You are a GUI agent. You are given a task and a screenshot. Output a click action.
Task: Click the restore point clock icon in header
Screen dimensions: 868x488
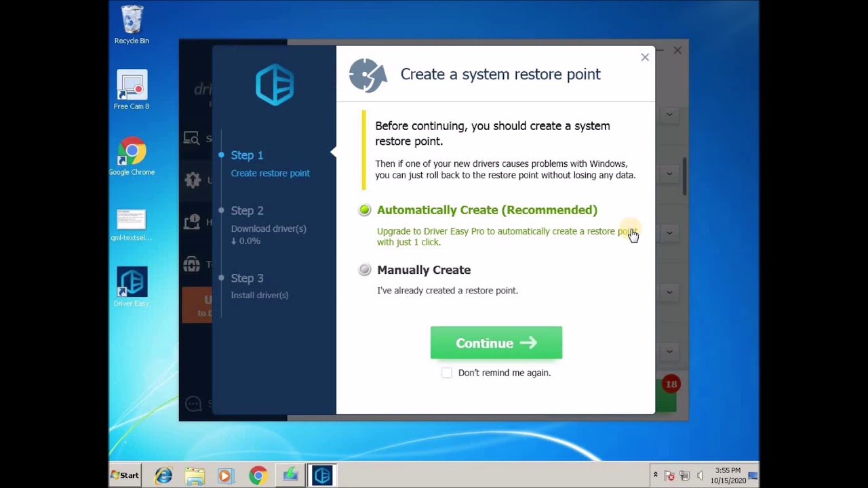[368, 75]
